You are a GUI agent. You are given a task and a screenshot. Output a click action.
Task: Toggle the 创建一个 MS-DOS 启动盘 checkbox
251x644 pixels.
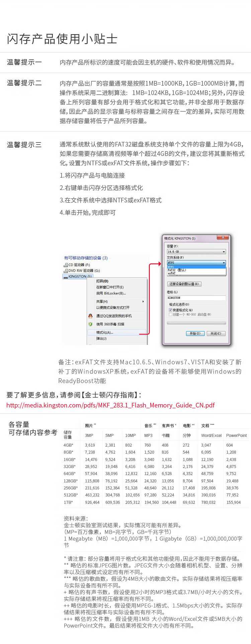point(170,314)
